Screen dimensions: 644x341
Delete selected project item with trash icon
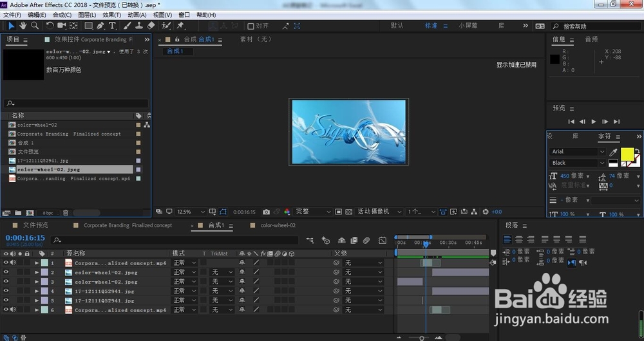(65, 213)
